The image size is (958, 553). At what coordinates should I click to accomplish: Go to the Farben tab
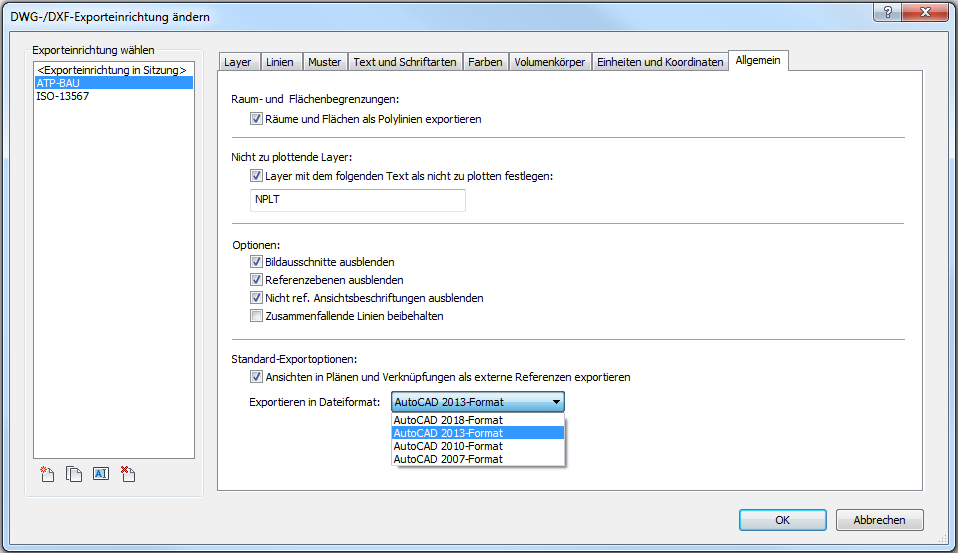487,62
